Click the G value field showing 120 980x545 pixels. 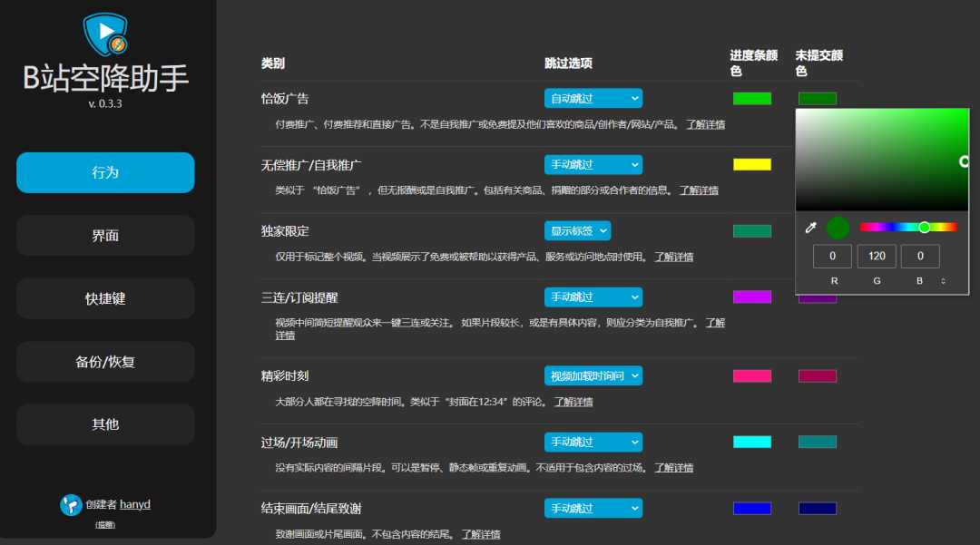(x=877, y=256)
